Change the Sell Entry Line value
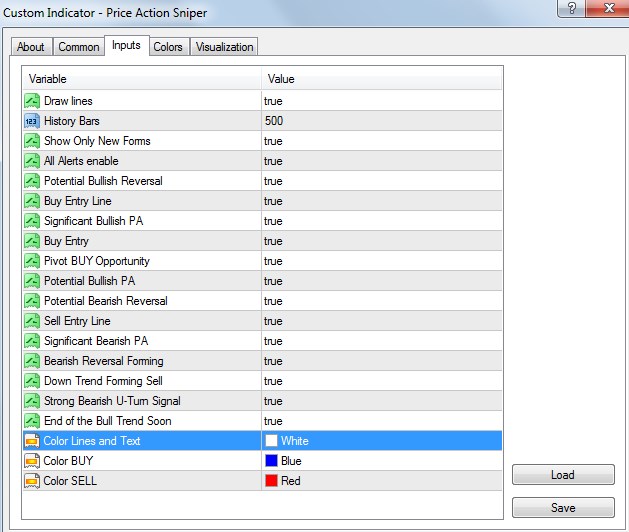Screen dimensions: 629x532 (x=381, y=321)
